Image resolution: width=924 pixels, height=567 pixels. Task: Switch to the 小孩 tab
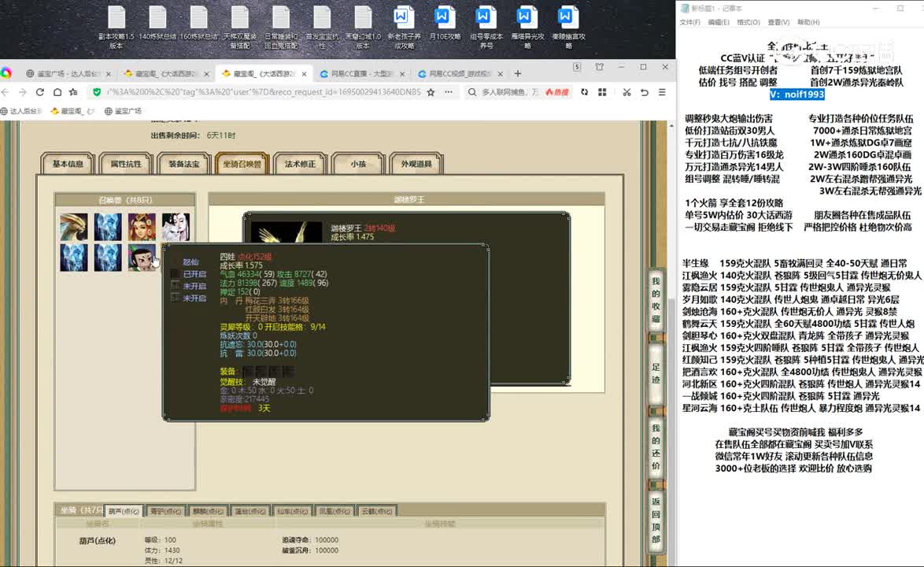[358, 164]
